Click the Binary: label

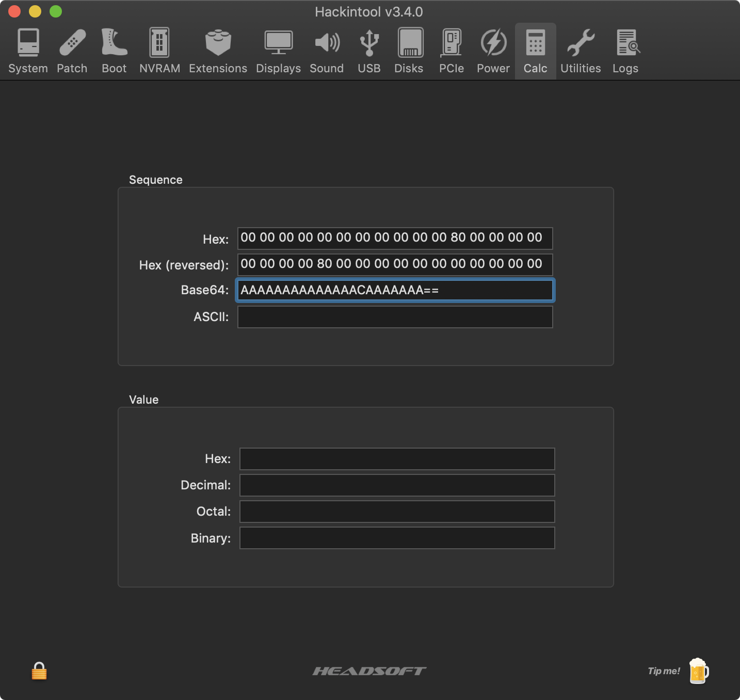tap(211, 538)
